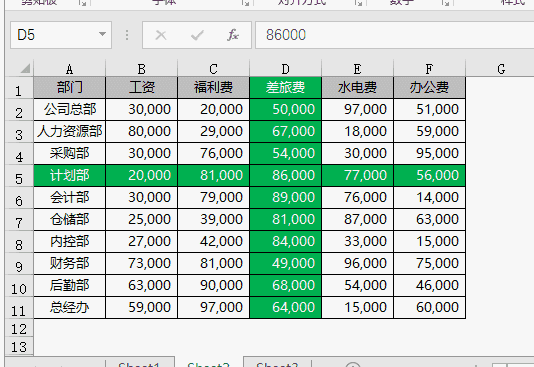Select row 8 header

point(19,242)
